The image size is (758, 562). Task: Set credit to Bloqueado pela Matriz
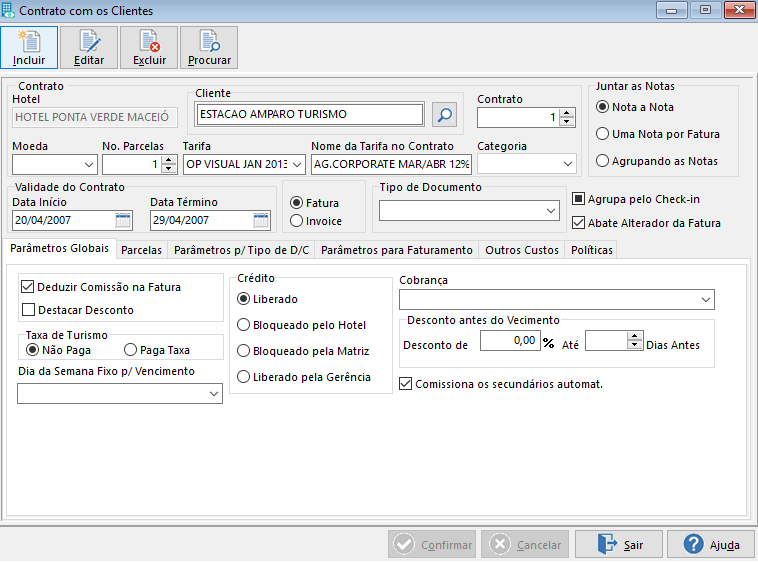[x=304, y=351]
